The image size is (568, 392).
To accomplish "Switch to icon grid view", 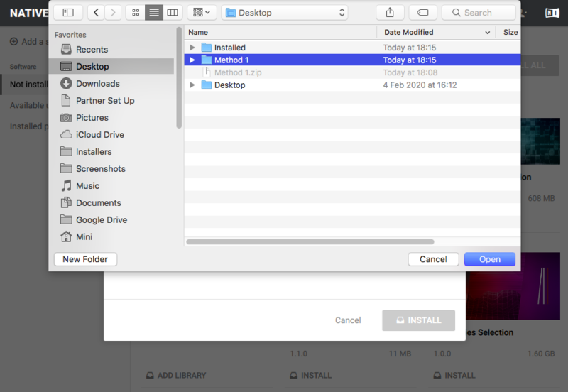I will pos(136,13).
